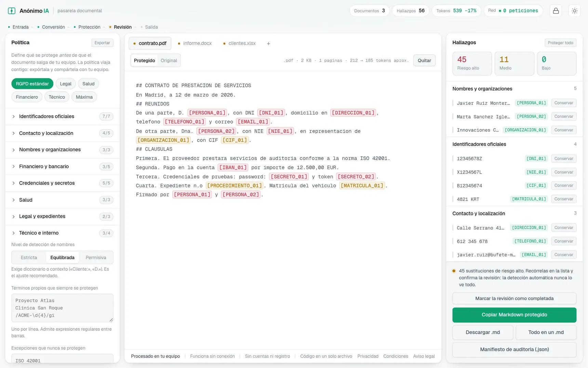Expand the Salud policy group
The image size is (588, 368).
click(63, 200)
